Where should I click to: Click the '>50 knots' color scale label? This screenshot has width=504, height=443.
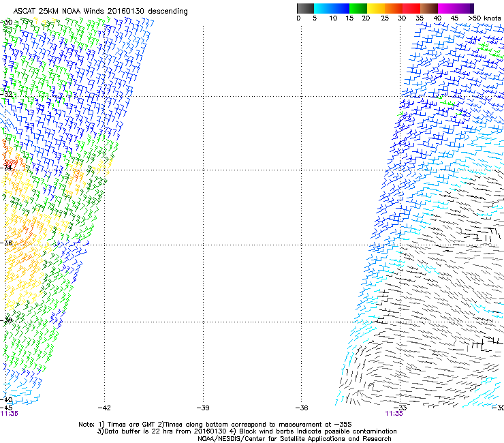click(484, 18)
